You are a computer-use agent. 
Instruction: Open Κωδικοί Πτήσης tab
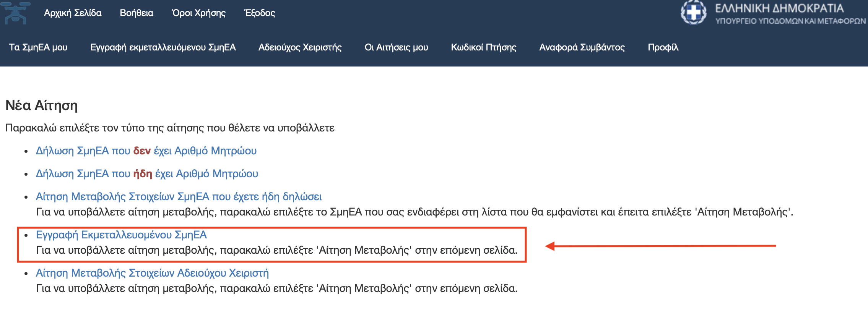point(484,47)
